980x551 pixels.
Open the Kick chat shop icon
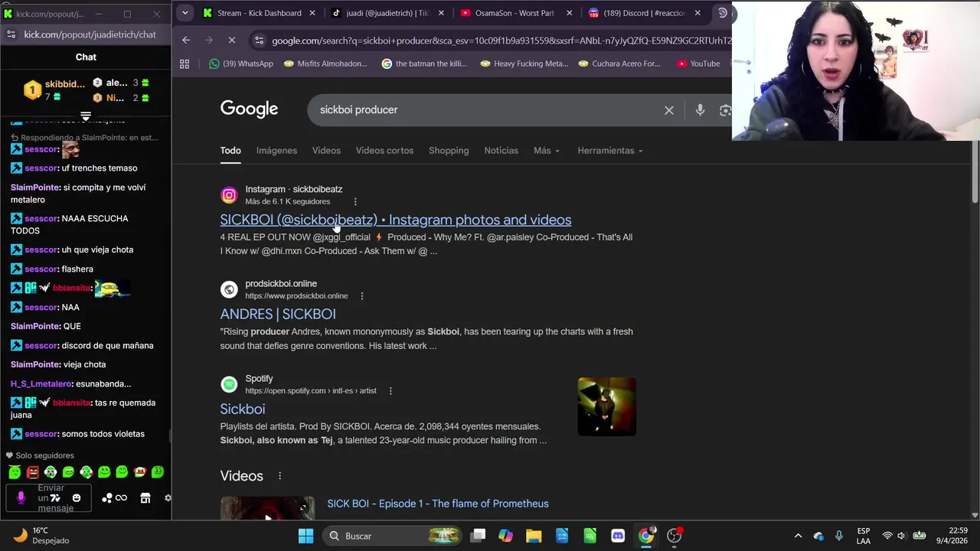145,498
